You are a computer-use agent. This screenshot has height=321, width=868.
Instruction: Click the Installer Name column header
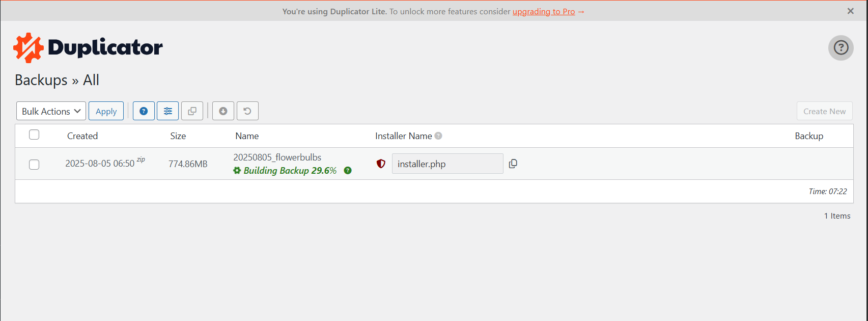coord(404,136)
